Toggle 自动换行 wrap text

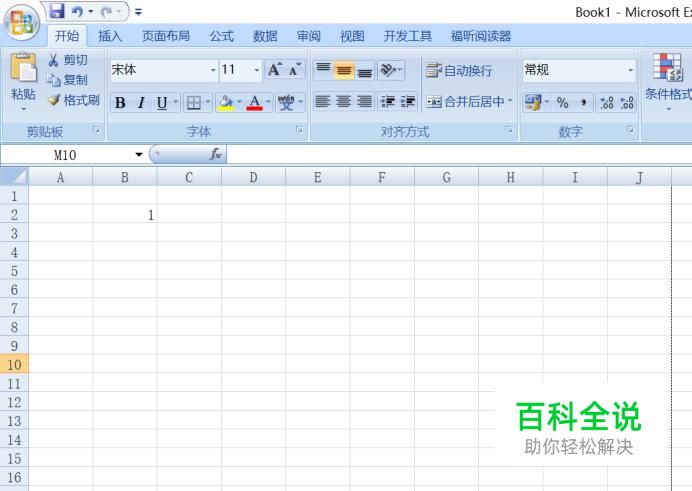459,70
